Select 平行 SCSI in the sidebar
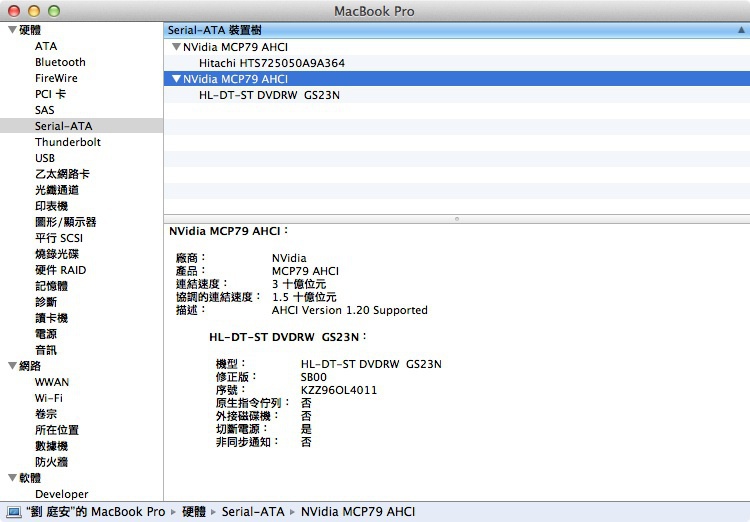The height and width of the screenshot is (522, 750). (x=59, y=238)
